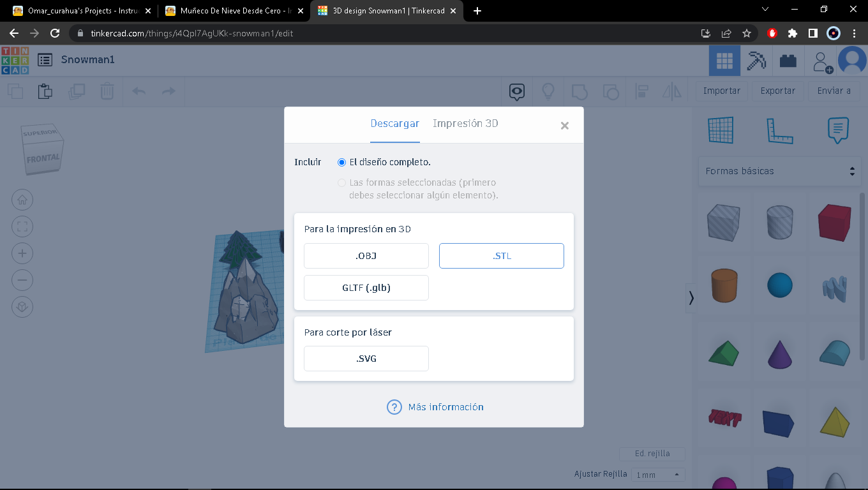Click the 'Enviar a' button
Viewport: 868px width, 490px height.
834,91
